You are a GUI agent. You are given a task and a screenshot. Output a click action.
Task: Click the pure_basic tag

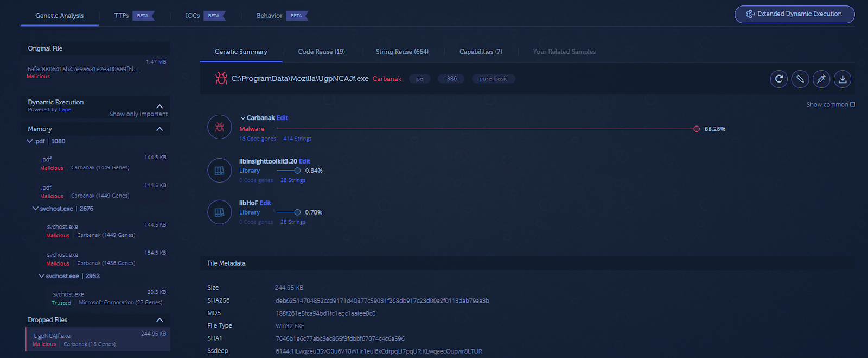click(494, 79)
